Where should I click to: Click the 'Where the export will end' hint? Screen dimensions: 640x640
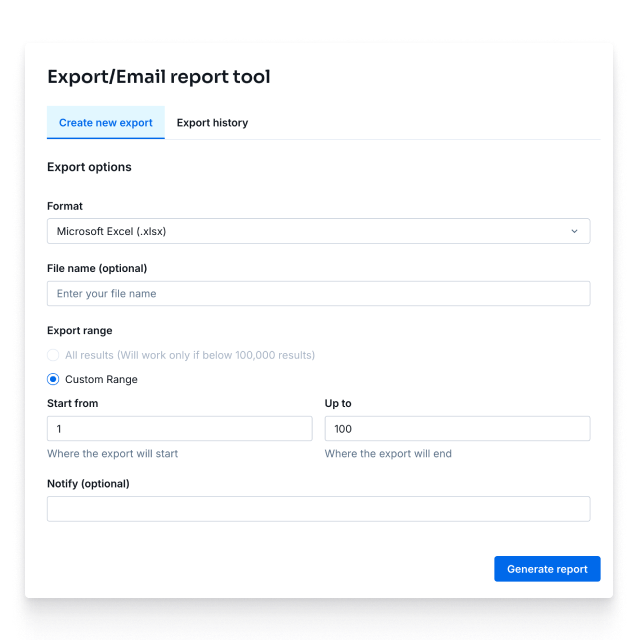pyautogui.click(x=388, y=453)
